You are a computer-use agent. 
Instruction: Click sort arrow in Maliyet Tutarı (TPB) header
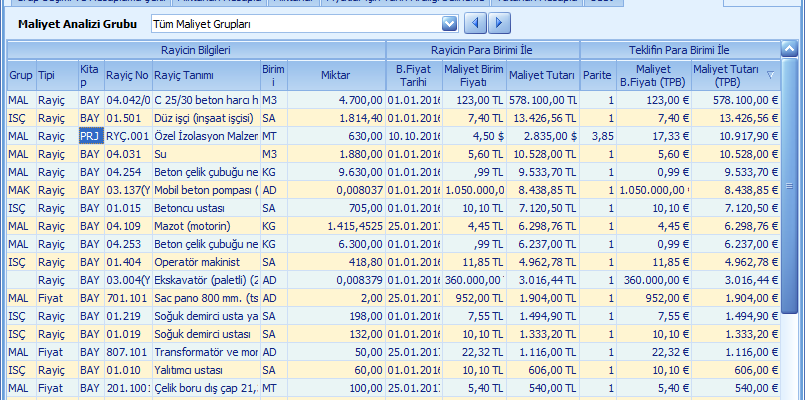click(770, 75)
